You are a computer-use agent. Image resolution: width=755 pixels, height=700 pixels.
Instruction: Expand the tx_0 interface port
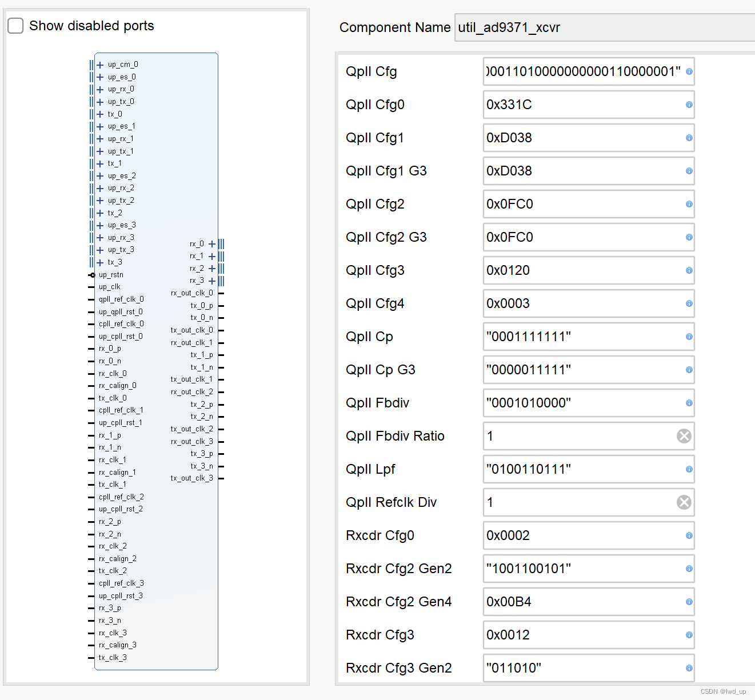click(100, 114)
